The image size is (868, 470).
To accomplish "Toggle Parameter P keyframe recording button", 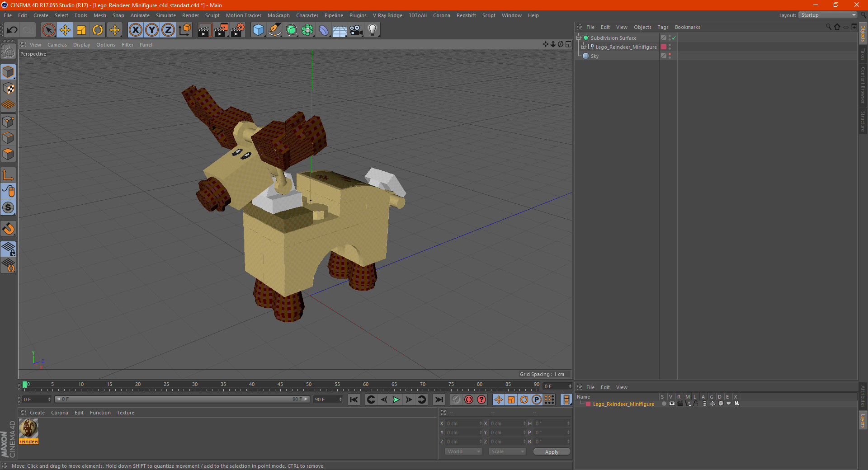I will coord(537,399).
